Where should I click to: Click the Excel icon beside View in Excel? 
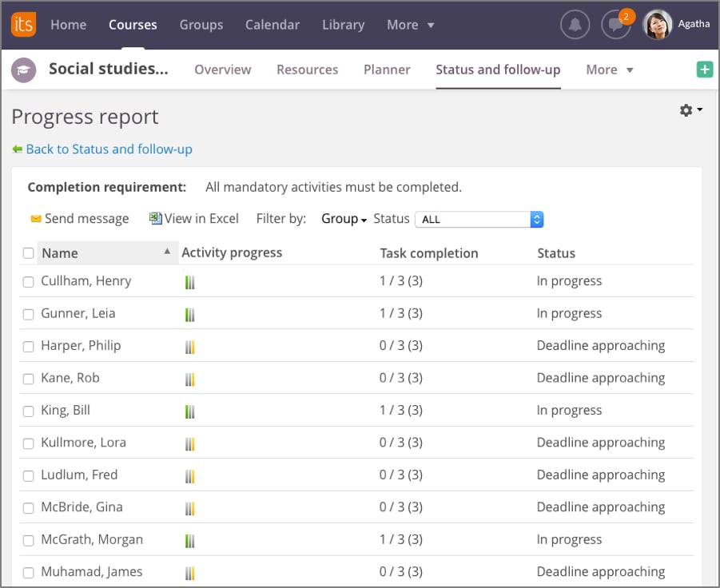(x=156, y=218)
